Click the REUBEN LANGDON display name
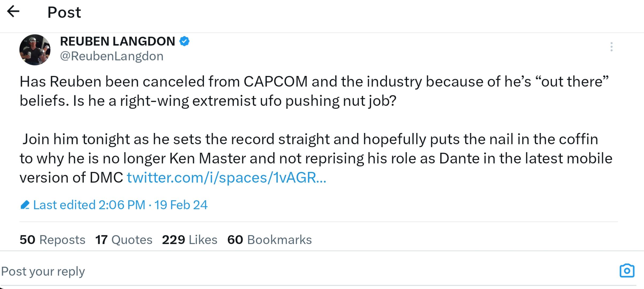This screenshot has width=644, height=289. tap(117, 41)
